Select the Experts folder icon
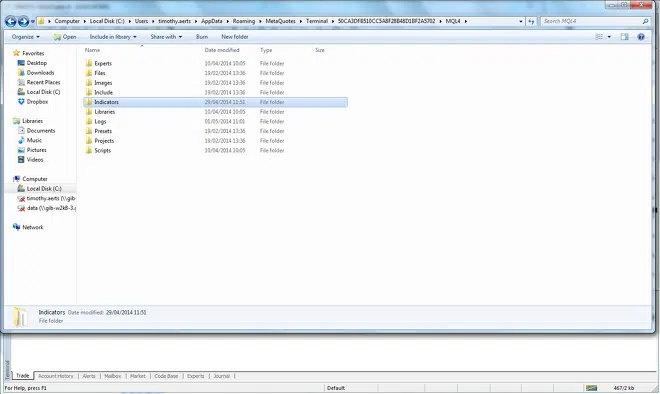 89,64
